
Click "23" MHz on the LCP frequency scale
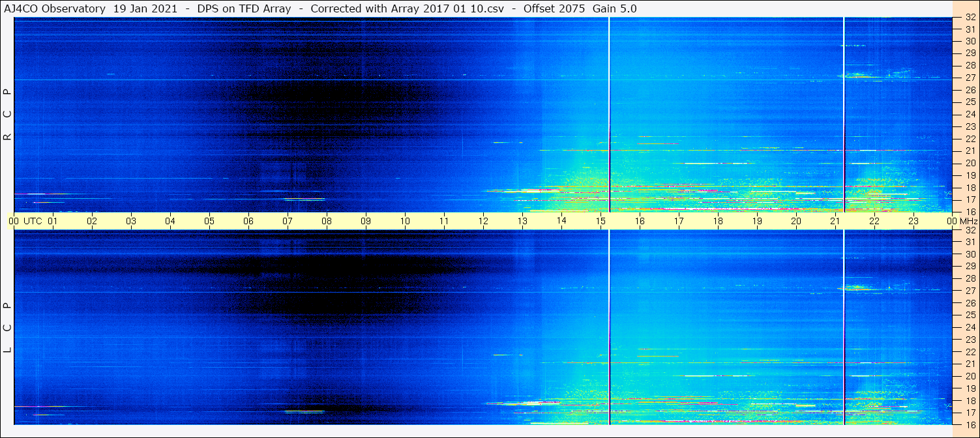970,340
